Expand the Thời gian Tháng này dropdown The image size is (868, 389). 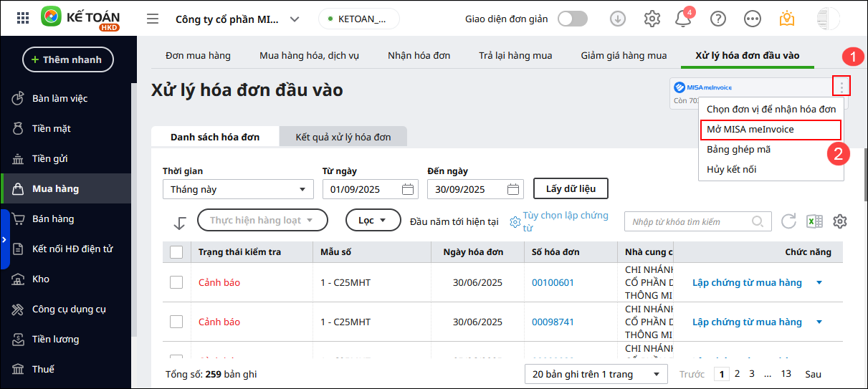(238, 190)
